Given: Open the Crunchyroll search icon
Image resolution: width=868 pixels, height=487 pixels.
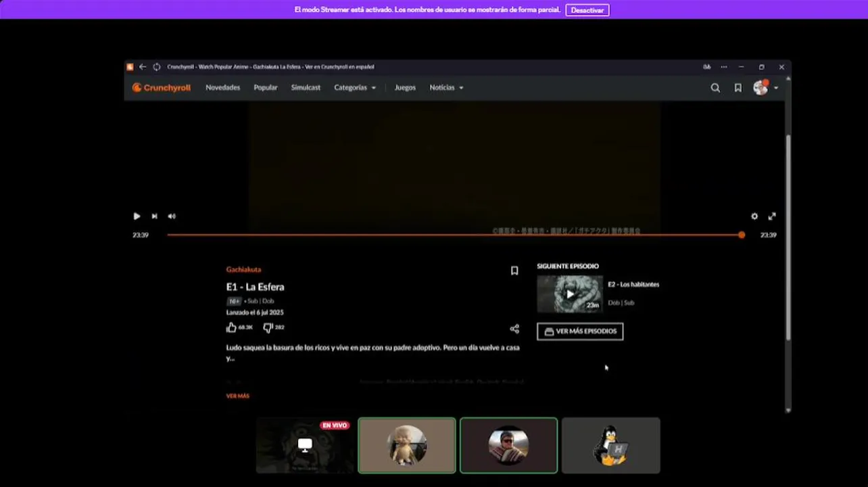Looking at the screenshot, I should [x=715, y=88].
